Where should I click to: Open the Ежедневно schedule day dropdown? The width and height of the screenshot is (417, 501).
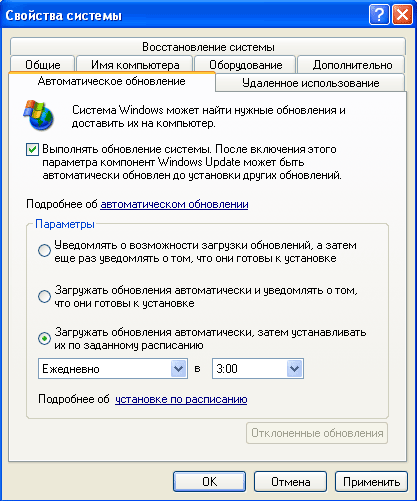[x=113, y=369]
